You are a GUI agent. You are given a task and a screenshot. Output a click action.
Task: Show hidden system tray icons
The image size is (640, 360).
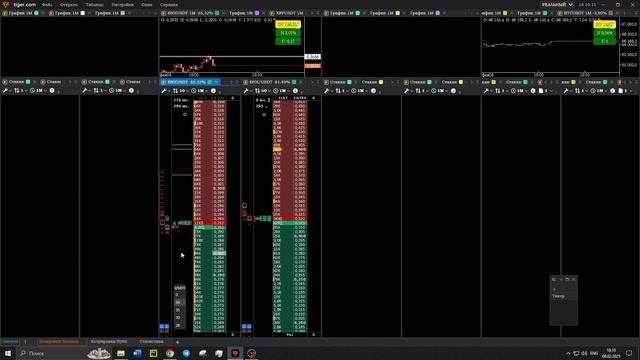(x=568, y=353)
